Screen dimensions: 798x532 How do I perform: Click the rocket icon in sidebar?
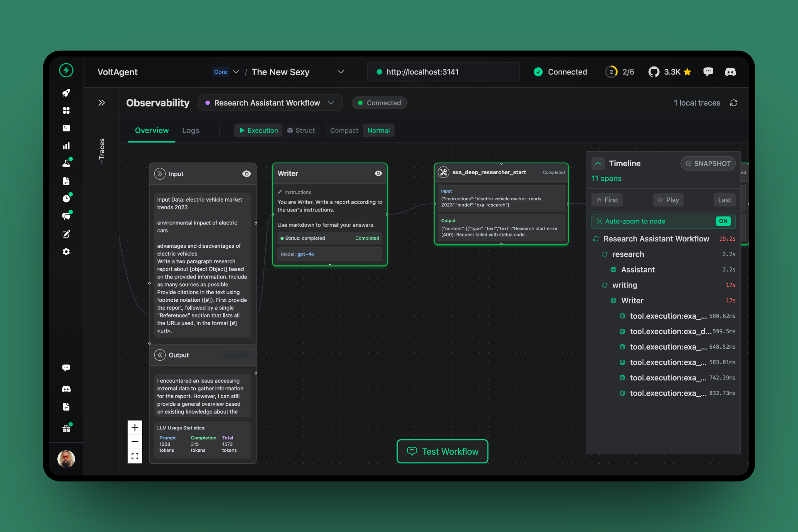coord(66,93)
